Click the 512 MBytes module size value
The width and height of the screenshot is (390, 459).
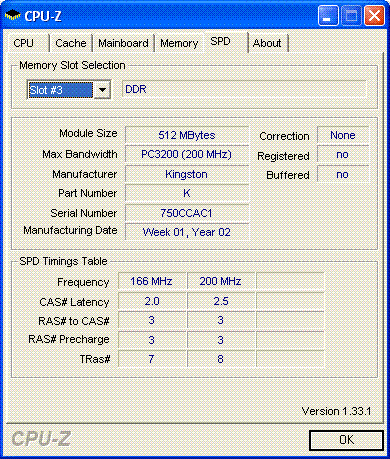(x=187, y=135)
